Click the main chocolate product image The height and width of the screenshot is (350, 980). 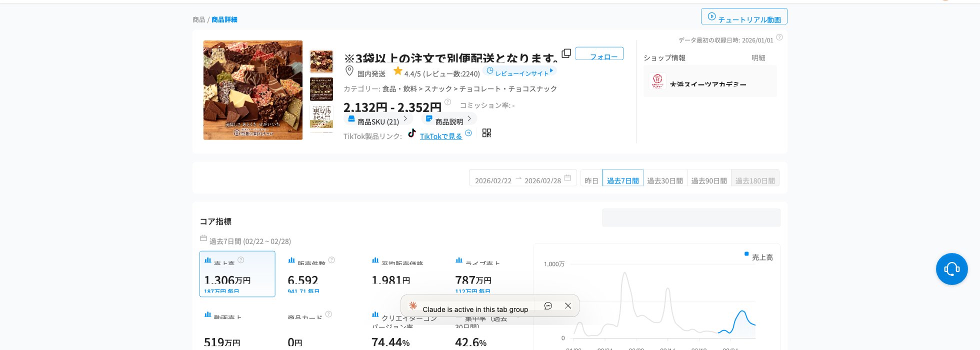253,90
